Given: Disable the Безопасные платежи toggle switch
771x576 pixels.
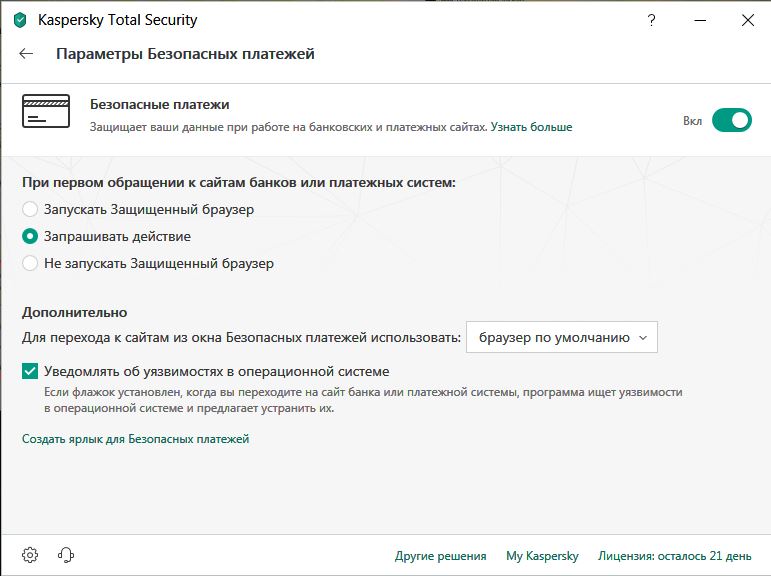Looking at the screenshot, I should pos(731,121).
